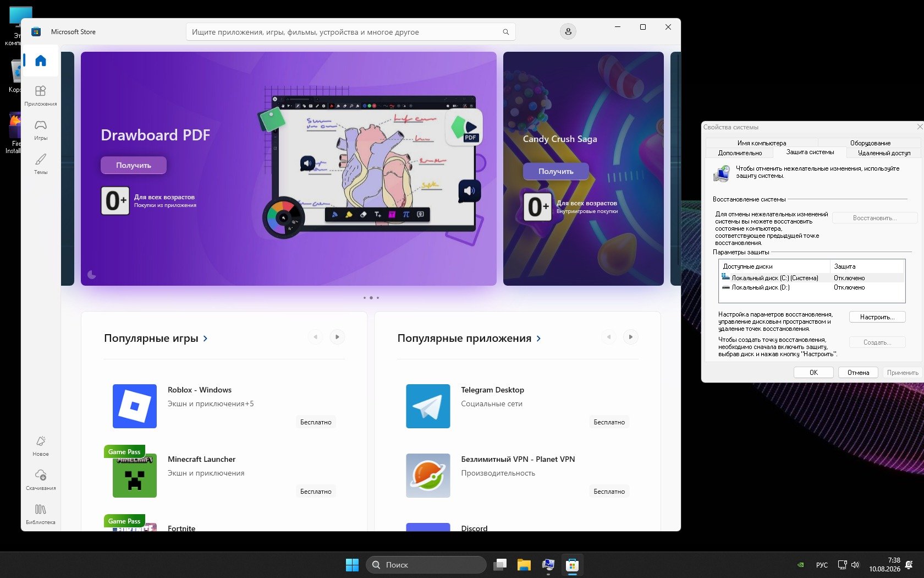Click Microsoft Store icon on taskbar
This screenshot has height=578, width=924.
click(572, 565)
